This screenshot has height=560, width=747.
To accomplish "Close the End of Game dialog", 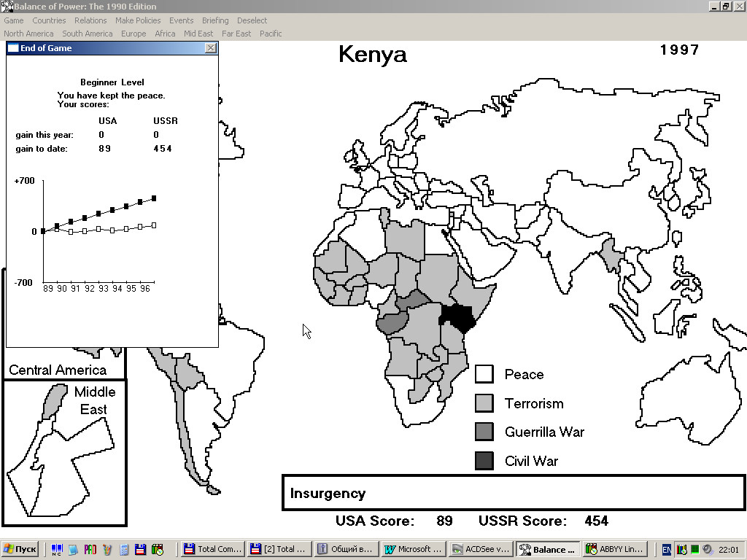I will pyautogui.click(x=211, y=48).
